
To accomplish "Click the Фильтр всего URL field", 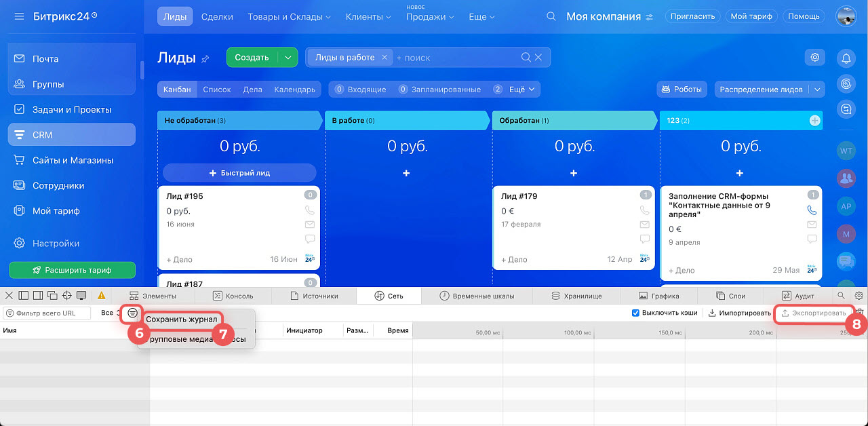I will click(x=47, y=313).
